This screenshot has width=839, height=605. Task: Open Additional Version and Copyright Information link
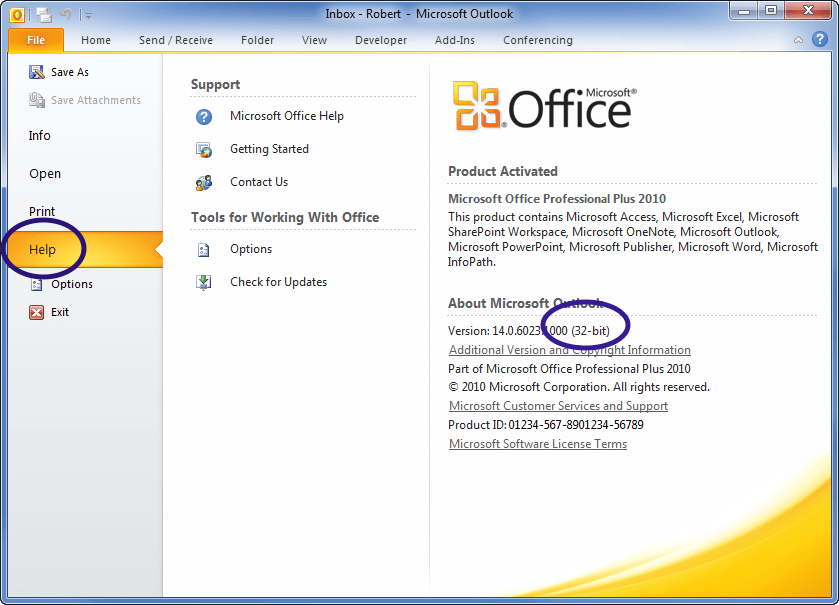pyautogui.click(x=570, y=350)
